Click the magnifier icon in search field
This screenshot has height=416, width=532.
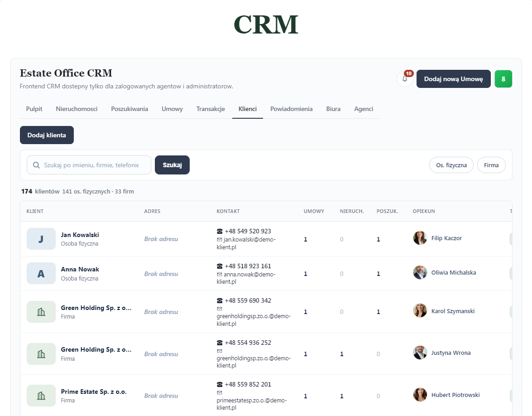click(36, 165)
